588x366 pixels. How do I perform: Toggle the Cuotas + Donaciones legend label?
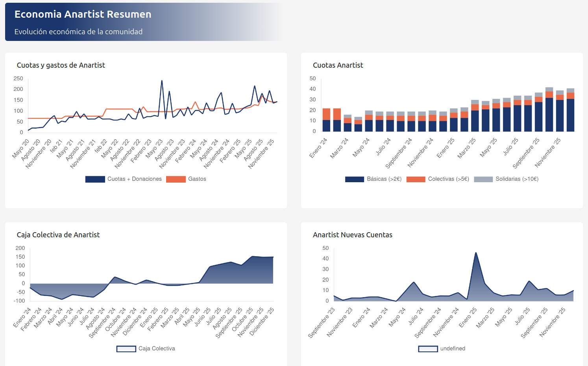point(134,179)
